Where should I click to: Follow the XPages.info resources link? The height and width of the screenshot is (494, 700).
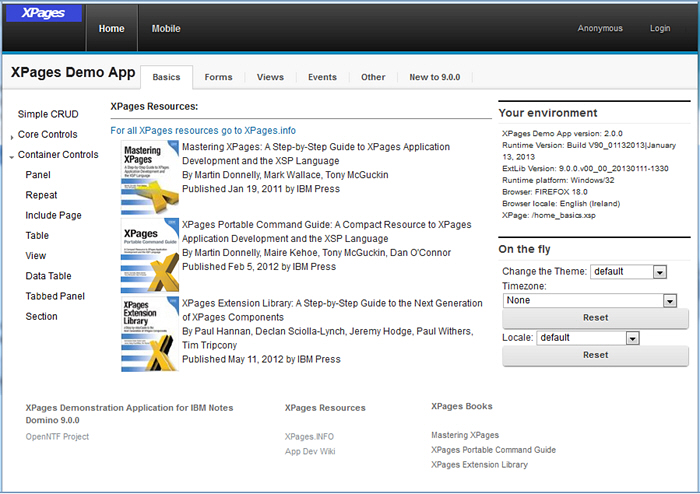coord(203,130)
